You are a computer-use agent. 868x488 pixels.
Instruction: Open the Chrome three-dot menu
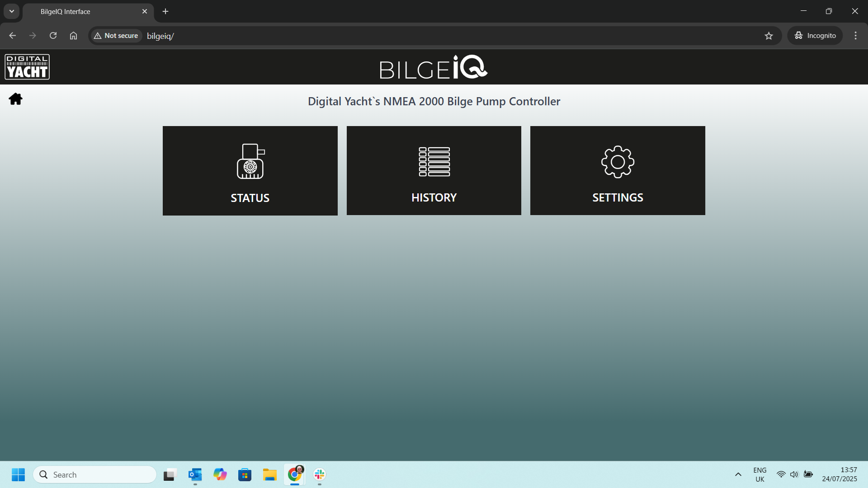(855, 36)
